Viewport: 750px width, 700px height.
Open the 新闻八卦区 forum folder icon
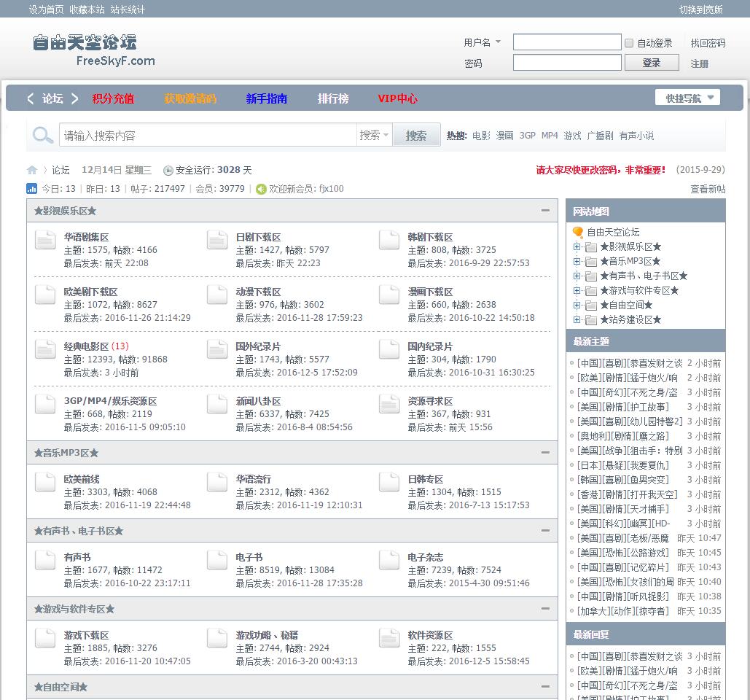coord(217,403)
